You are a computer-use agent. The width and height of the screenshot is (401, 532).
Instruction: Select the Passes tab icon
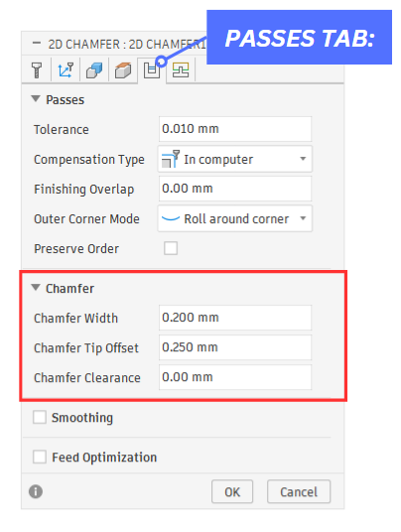[x=152, y=70]
